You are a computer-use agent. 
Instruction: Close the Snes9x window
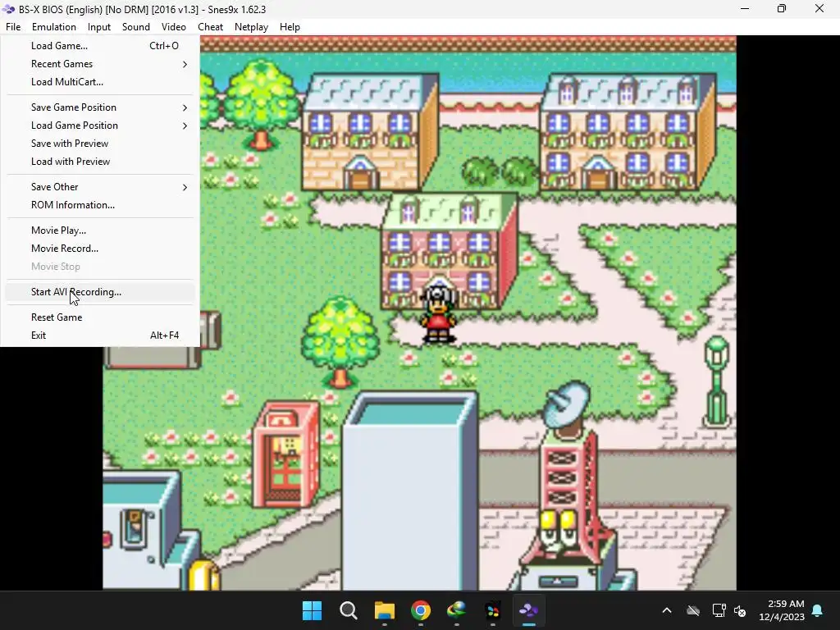[x=819, y=9]
